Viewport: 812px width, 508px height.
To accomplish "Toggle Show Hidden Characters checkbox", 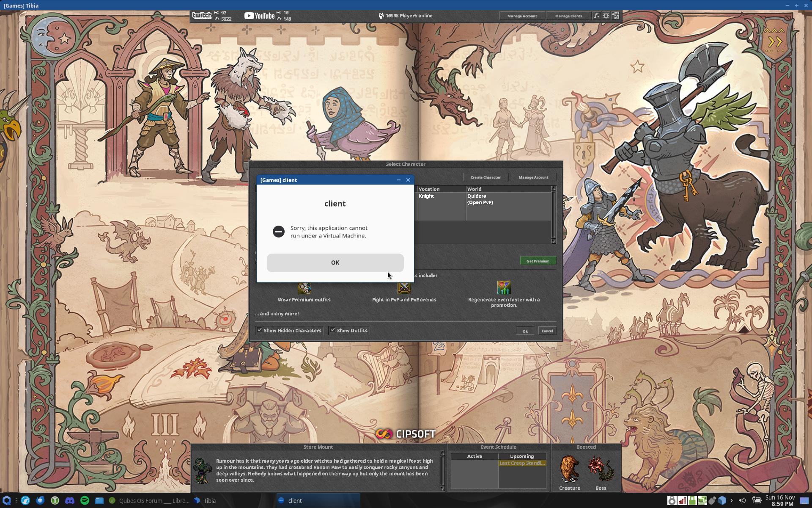I will (x=260, y=330).
